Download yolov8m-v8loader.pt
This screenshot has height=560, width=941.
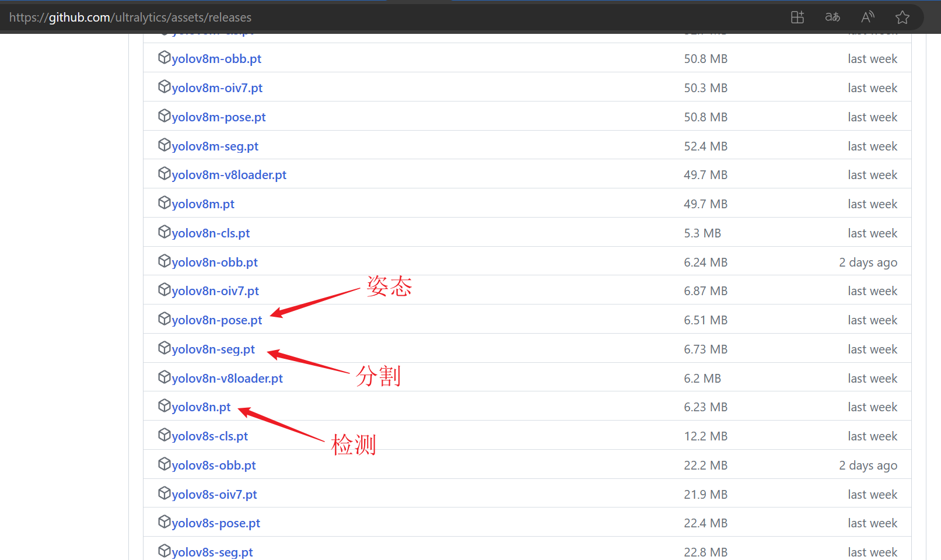pyautogui.click(x=229, y=175)
